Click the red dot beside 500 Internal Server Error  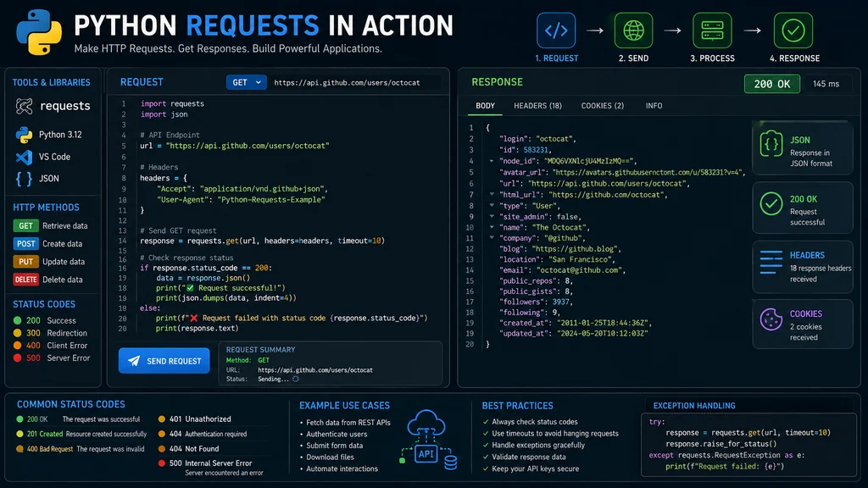(x=162, y=463)
